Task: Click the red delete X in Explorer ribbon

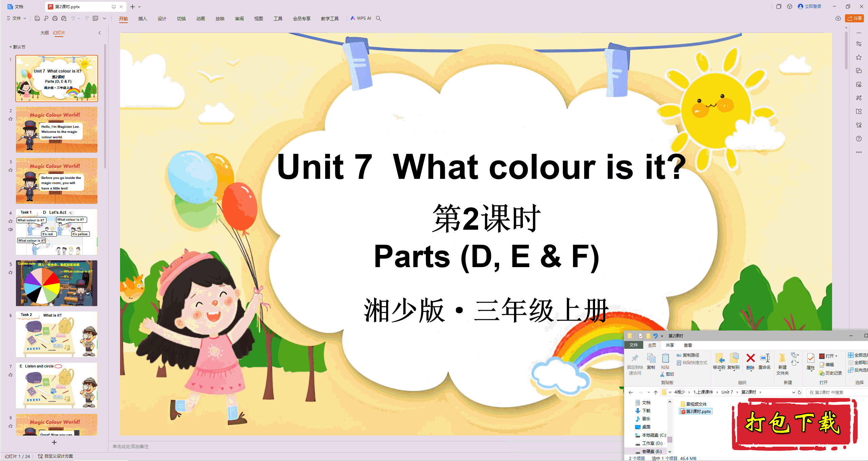Action: click(x=750, y=358)
